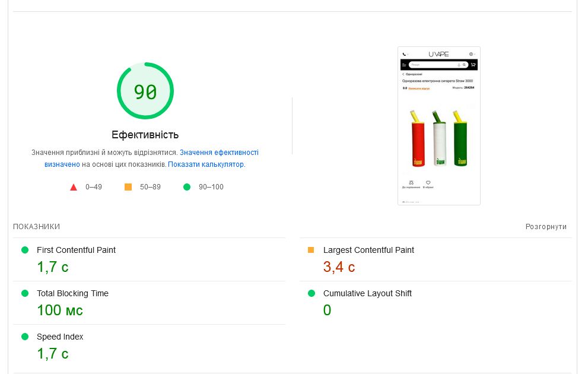Click the performance score gauge showing 90
Image resolution: width=588 pixels, height=374 pixels.
pos(145,91)
